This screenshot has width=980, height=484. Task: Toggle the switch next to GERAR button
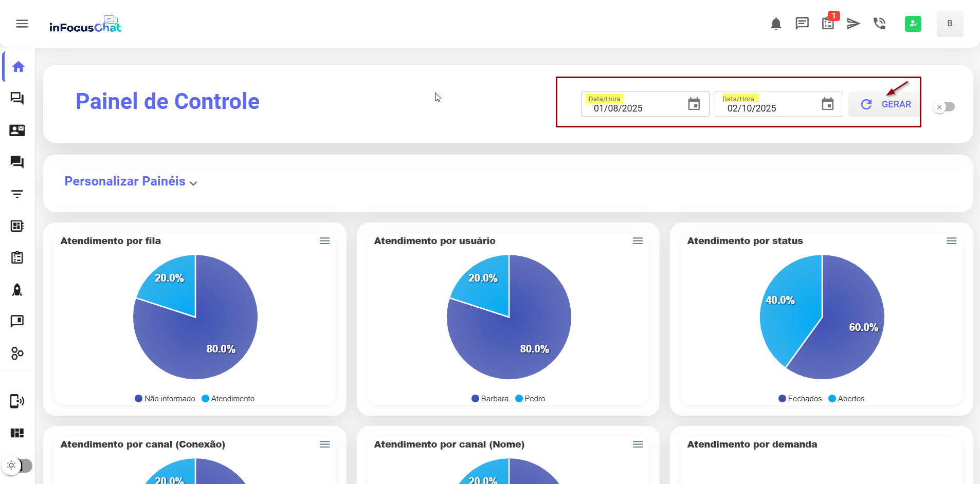coord(945,107)
